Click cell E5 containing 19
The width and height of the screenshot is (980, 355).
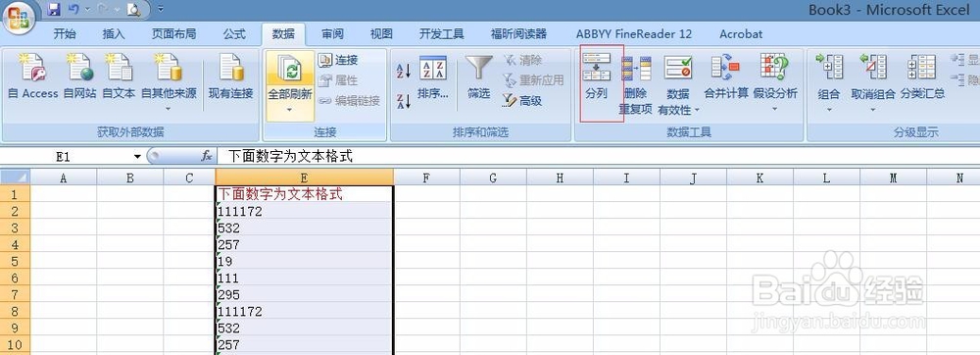point(305,261)
